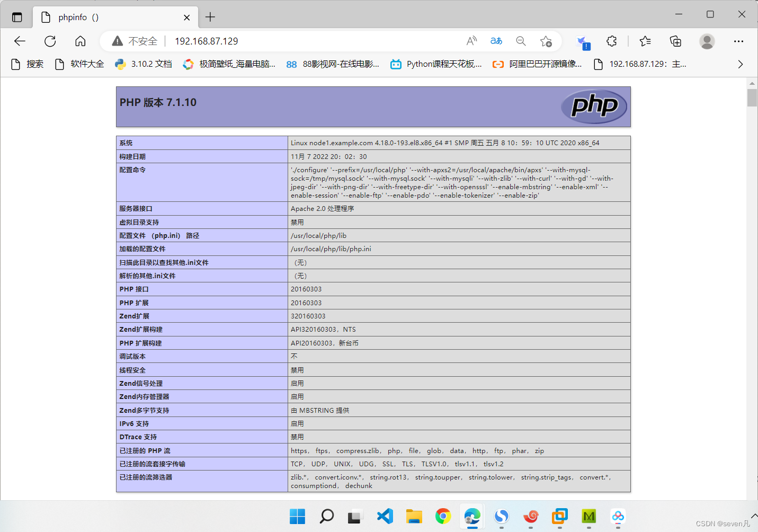Click the '/usr/local/php/lib/php.ini' value

click(331, 249)
